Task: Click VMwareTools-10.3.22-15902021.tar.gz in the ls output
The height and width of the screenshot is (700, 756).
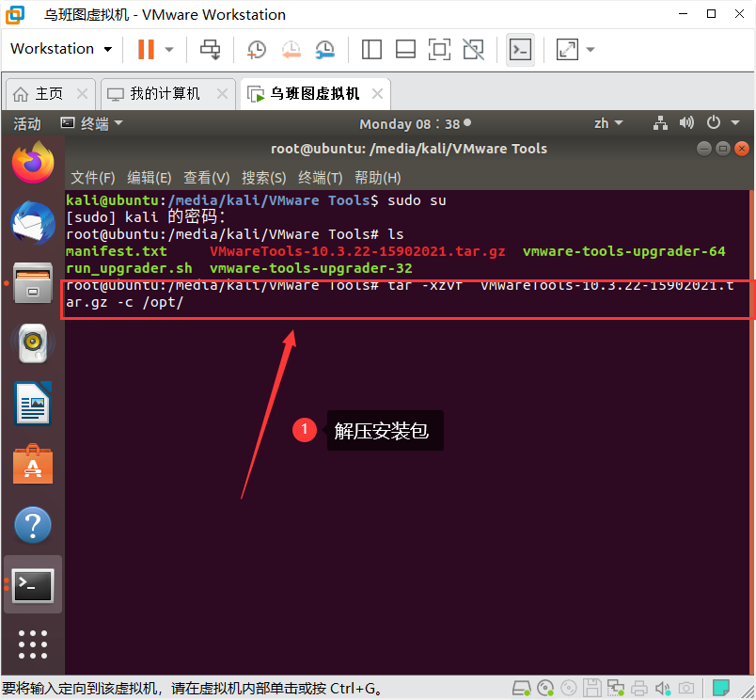Action: coord(357,251)
